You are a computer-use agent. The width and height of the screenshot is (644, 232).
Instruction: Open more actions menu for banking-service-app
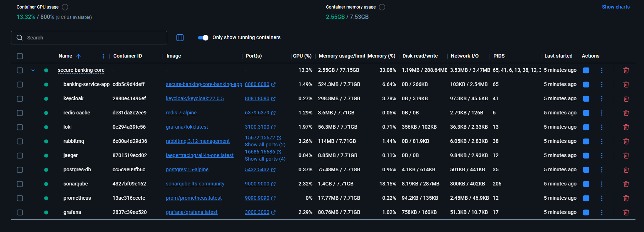coord(601,85)
